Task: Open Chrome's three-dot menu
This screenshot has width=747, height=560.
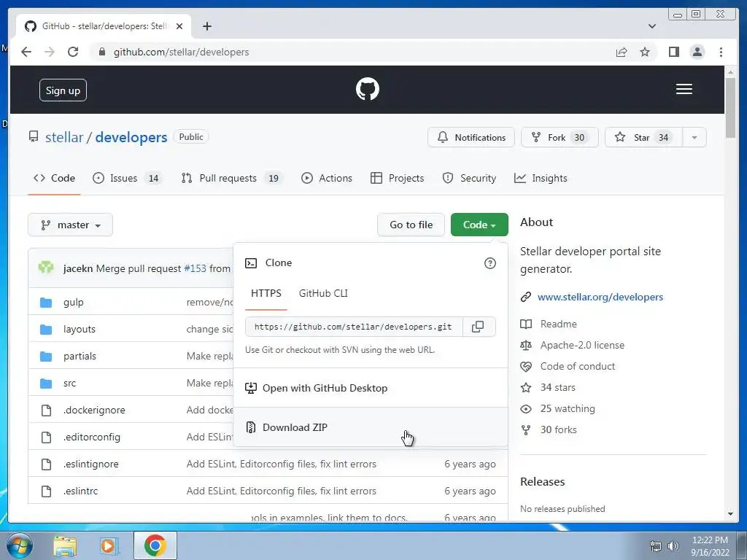Action: (x=721, y=52)
